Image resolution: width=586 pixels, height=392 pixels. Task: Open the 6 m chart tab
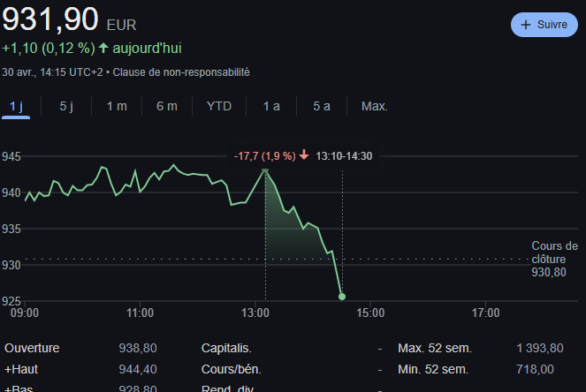click(167, 106)
